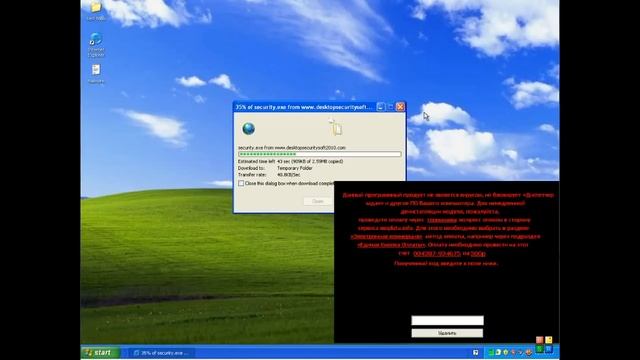The image size is (640, 360).
Task: Click the orange-brown rightmost system tray icon
Action: click(x=529, y=352)
